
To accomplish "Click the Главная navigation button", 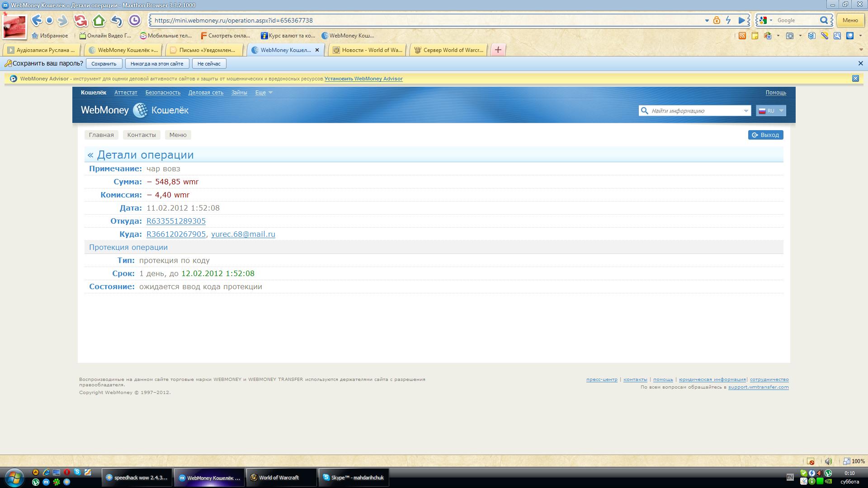I will pos(101,135).
